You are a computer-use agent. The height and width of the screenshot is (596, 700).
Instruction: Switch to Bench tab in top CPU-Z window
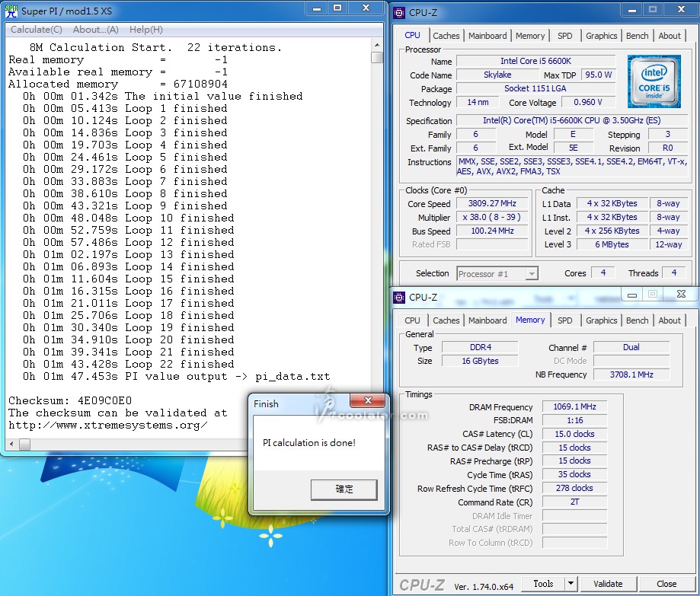pyautogui.click(x=637, y=36)
